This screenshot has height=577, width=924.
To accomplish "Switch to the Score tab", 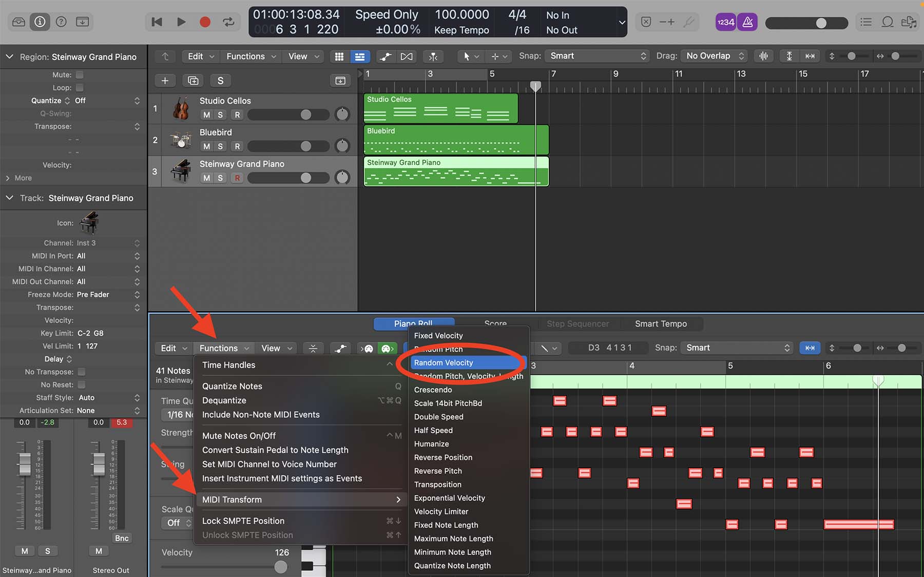I will pos(495,323).
